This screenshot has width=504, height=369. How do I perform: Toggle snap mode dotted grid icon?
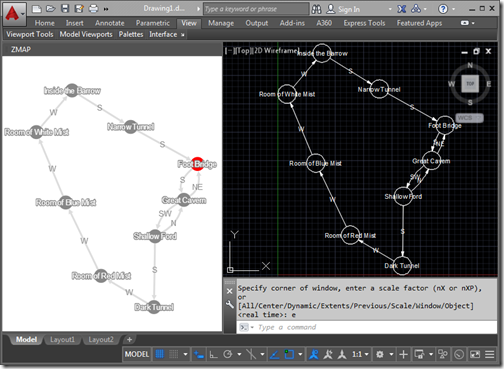(x=174, y=354)
